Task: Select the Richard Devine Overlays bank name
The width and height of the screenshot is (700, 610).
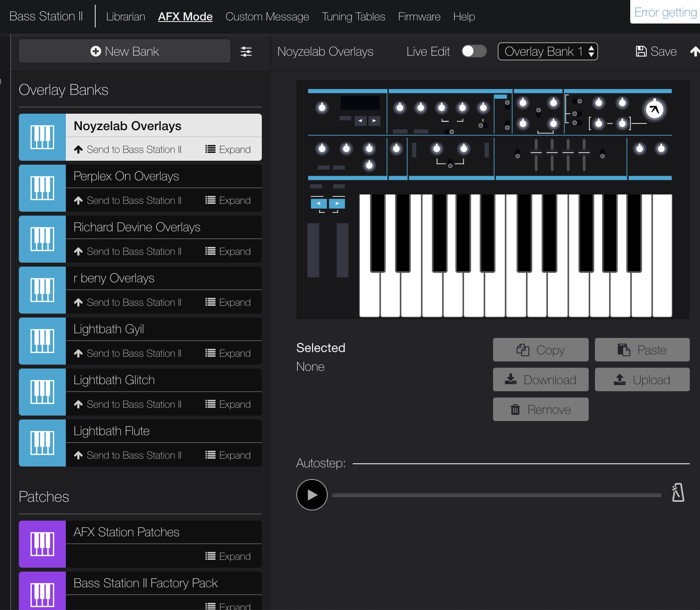Action: (x=137, y=227)
